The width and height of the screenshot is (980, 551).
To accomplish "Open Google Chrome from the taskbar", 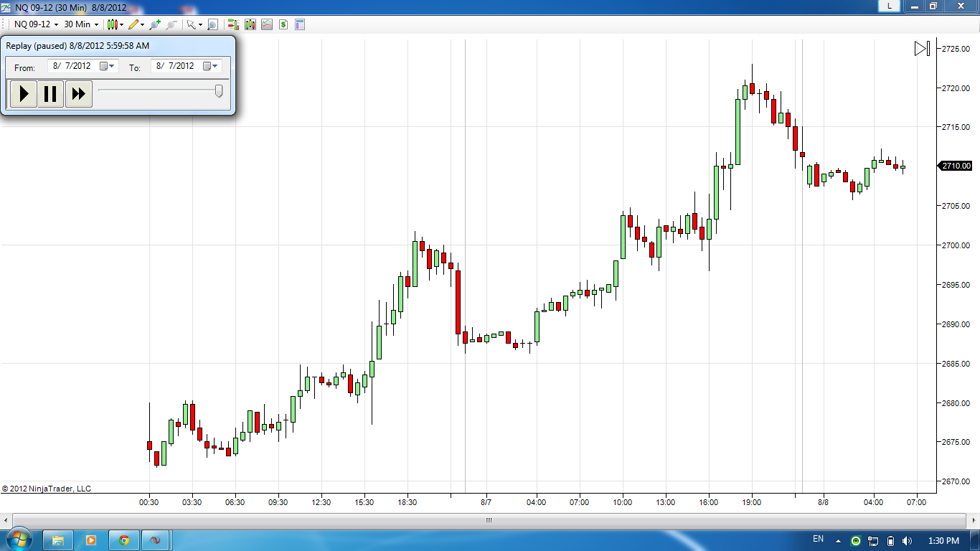I will [x=124, y=540].
